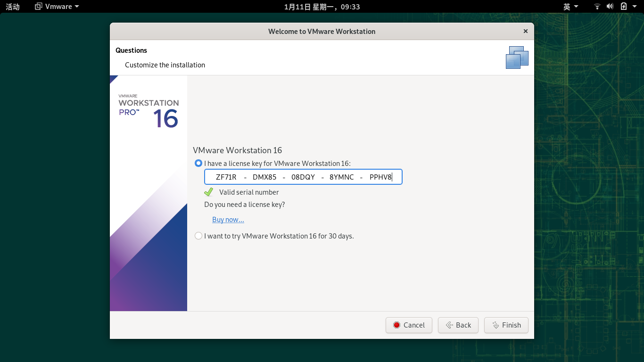Screen dimensions: 644x362
Task: Open the Buy now link
Action: click(x=228, y=220)
